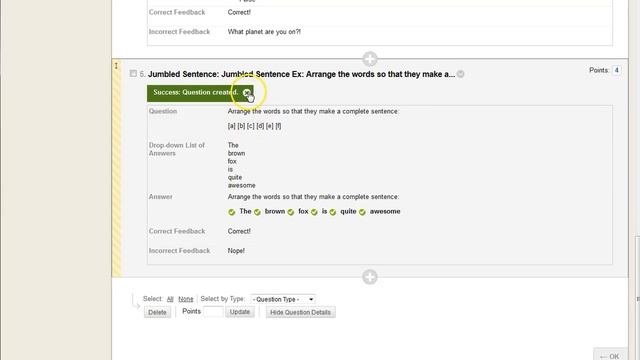This screenshot has height=360, width=640.
Task: Click the green checkmark before 'brown'
Action: (x=257, y=212)
